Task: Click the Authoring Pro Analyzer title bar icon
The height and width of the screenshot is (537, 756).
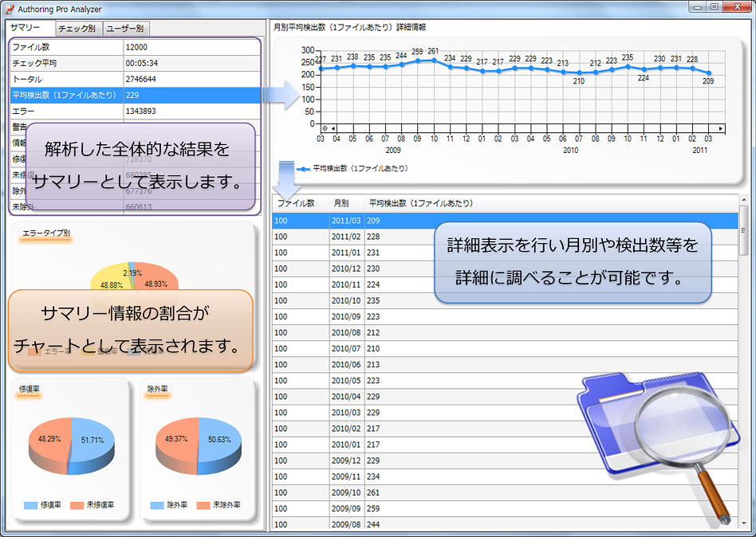Action: pyautogui.click(x=10, y=8)
